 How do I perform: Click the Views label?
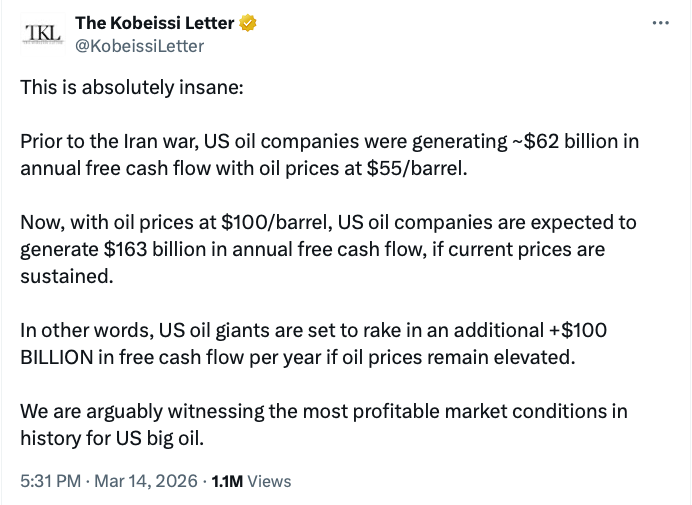point(269,481)
